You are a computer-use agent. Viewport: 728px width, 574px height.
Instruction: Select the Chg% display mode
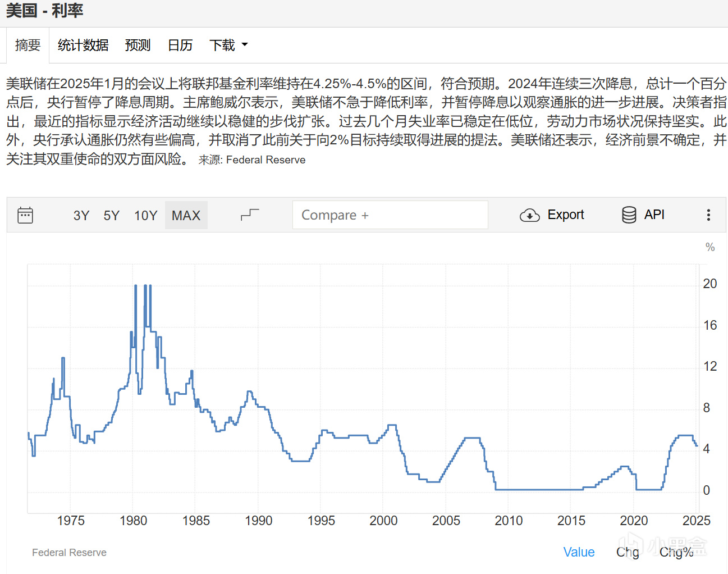[x=676, y=552]
